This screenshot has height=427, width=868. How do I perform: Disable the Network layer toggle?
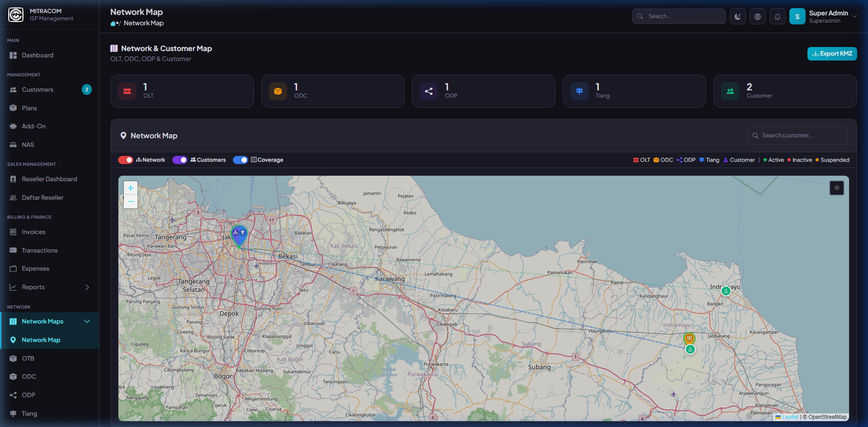(x=125, y=160)
